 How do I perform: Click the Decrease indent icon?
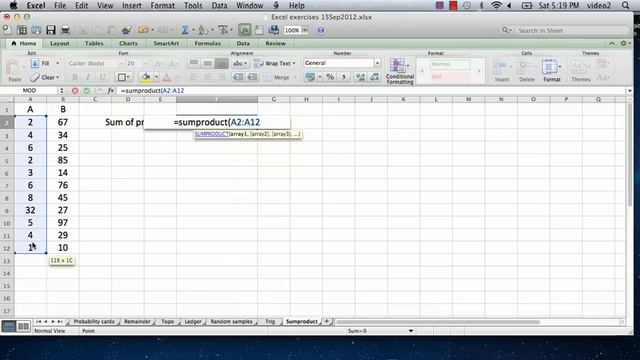coord(238,77)
